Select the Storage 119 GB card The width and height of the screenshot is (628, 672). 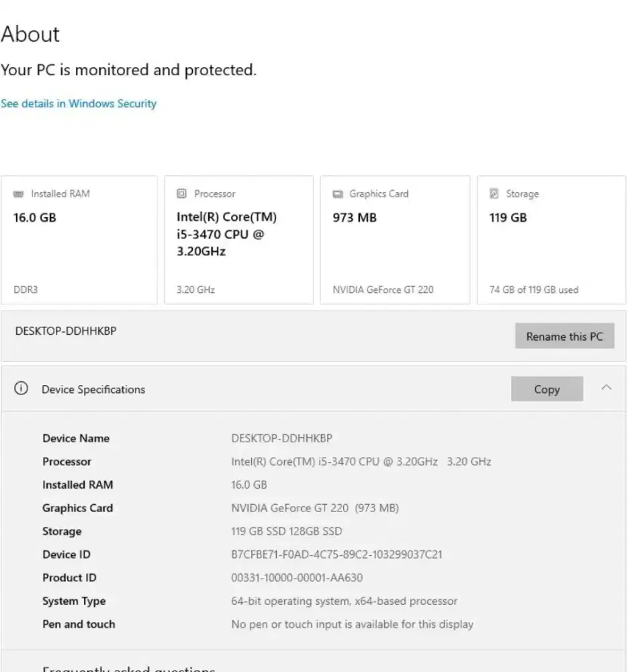click(551, 240)
